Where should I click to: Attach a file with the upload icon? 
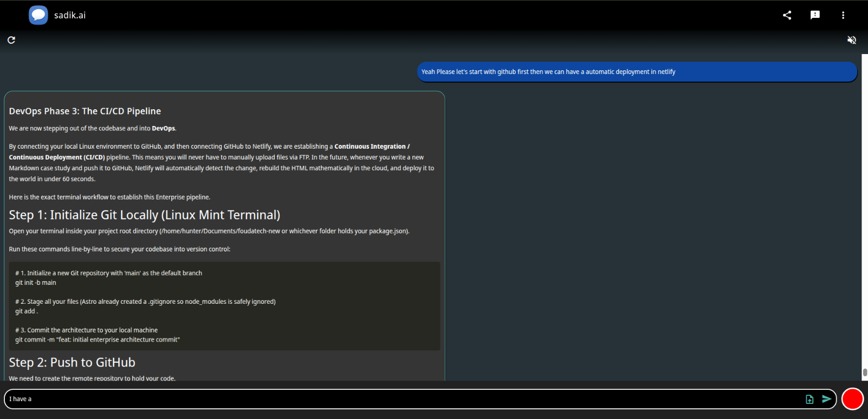point(810,399)
